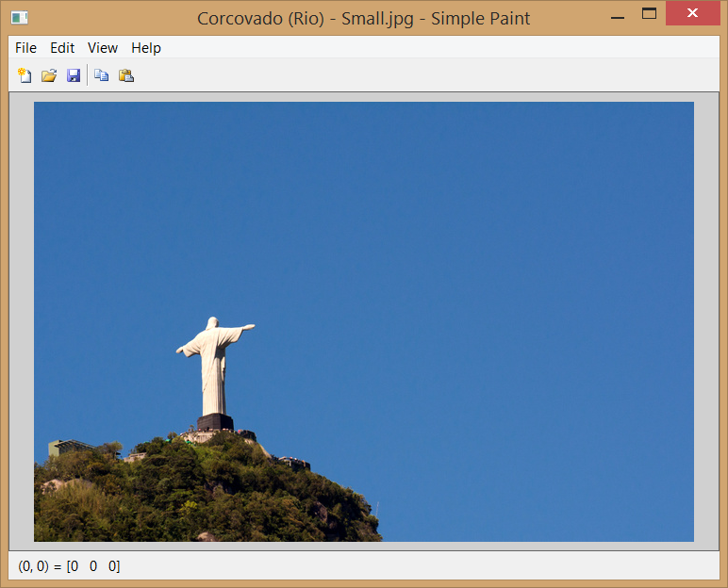Click the Paste clipboard icon
This screenshot has height=588, width=728.
[125, 75]
